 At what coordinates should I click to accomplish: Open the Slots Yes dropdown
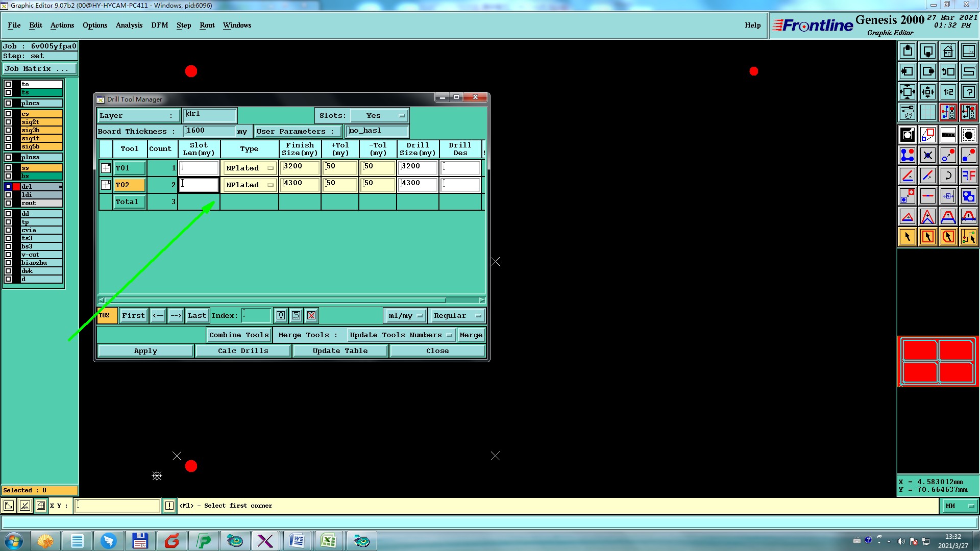(x=379, y=116)
